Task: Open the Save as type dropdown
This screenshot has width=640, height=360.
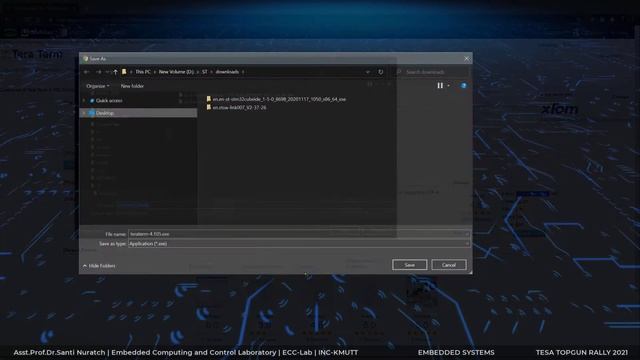Action: pyautogui.click(x=299, y=244)
